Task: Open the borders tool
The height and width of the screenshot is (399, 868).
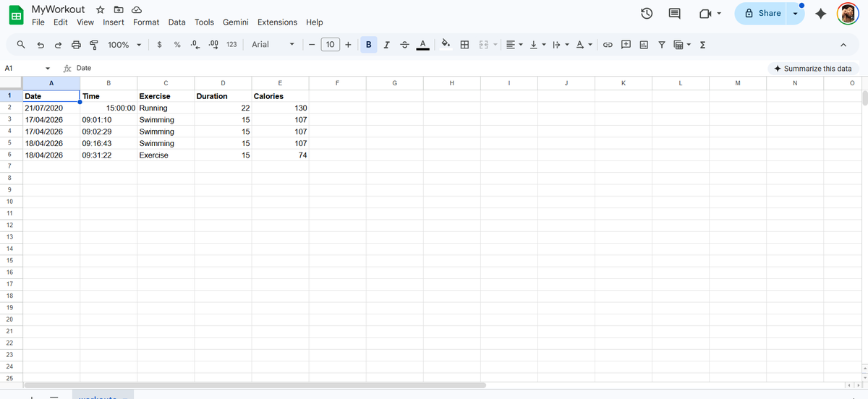Action: tap(464, 45)
